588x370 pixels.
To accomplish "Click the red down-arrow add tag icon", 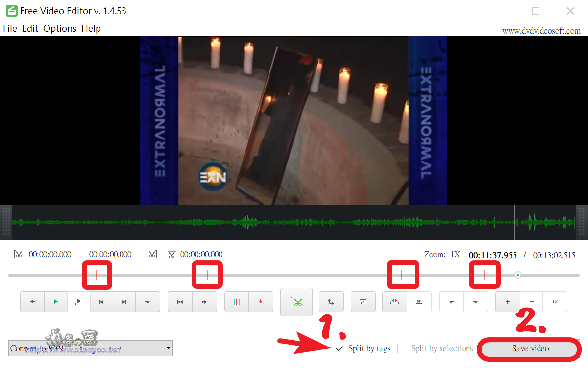I will pyautogui.click(x=261, y=302).
